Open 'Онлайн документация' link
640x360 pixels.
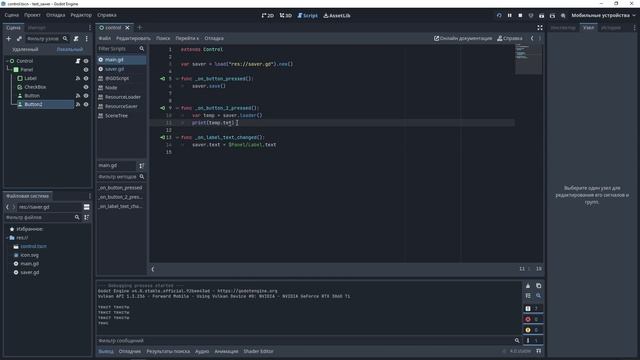pyautogui.click(x=463, y=38)
